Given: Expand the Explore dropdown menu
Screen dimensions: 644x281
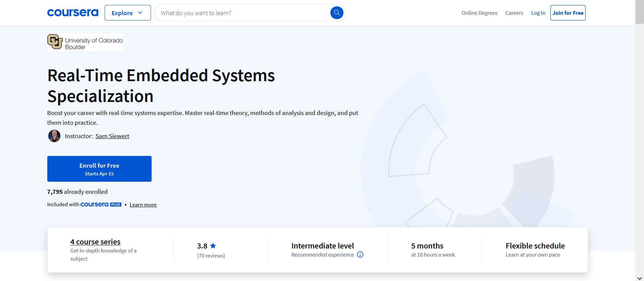Looking at the screenshot, I should pyautogui.click(x=127, y=13).
